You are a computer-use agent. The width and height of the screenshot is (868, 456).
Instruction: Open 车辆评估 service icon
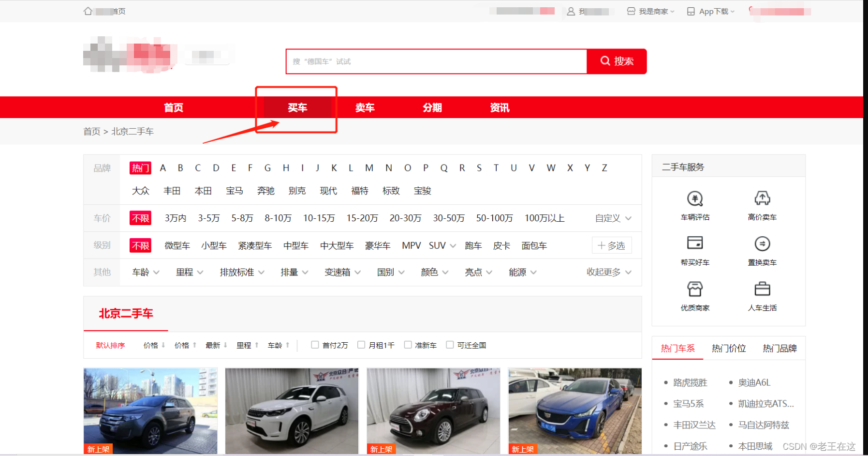[695, 198]
